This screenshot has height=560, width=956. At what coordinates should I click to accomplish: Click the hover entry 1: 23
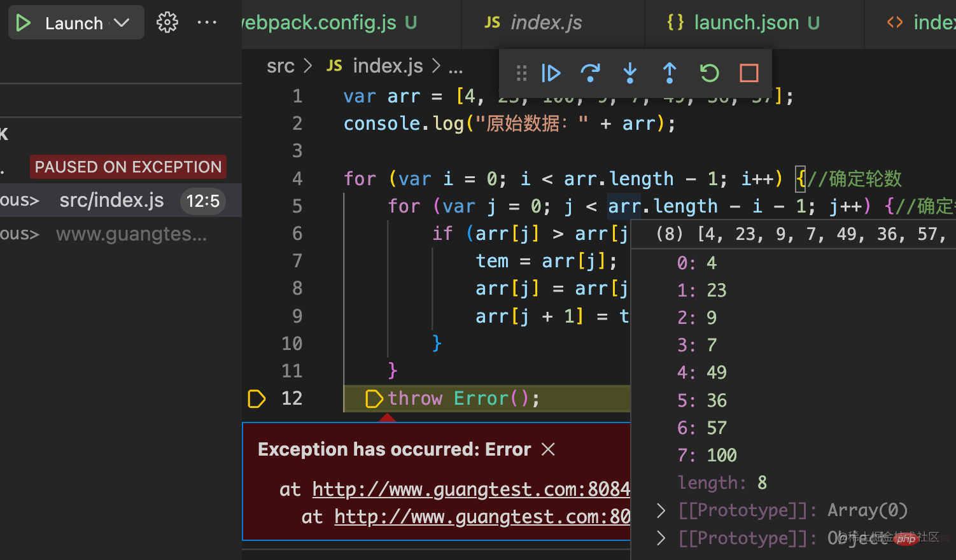click(701, 290)
